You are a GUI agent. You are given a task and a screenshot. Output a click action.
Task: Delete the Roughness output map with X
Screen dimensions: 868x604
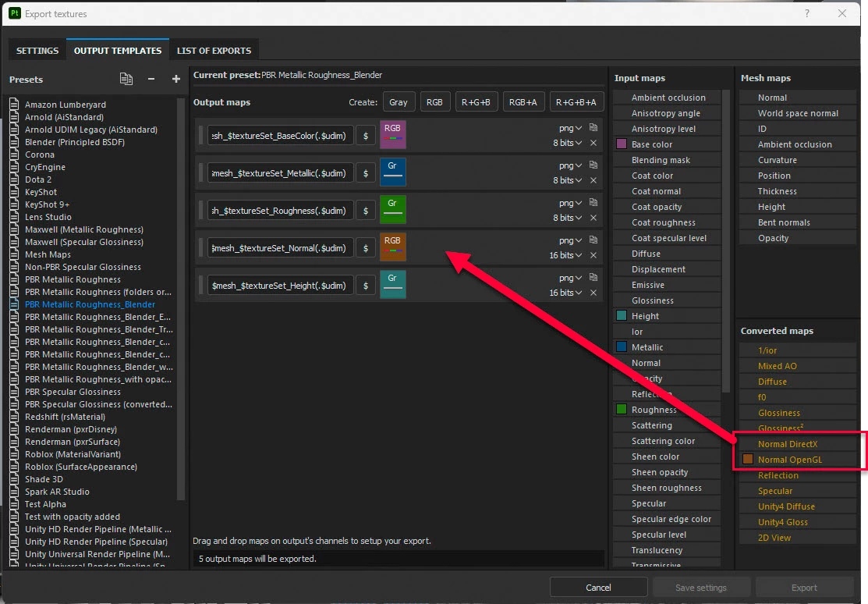(593, 218)
